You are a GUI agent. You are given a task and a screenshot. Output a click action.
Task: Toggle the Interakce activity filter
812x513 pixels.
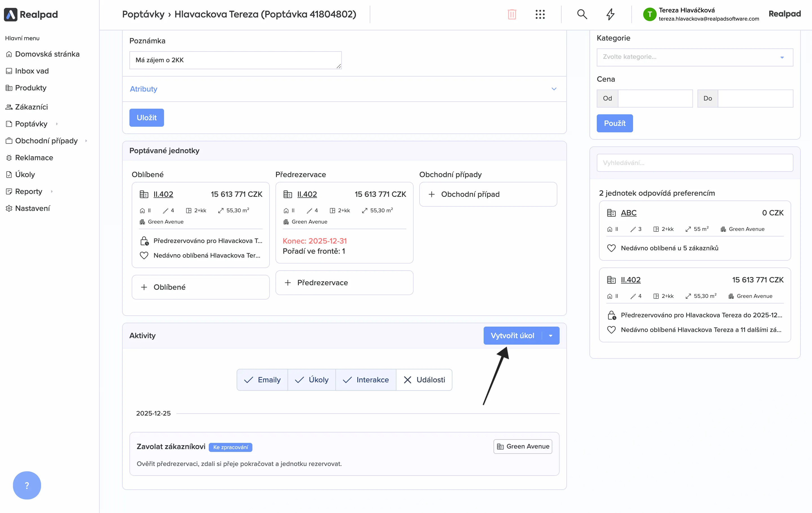[x=366, y=380]
